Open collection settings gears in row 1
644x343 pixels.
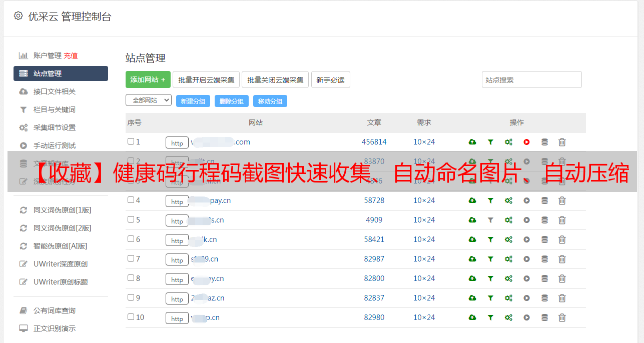coord(508,142)
